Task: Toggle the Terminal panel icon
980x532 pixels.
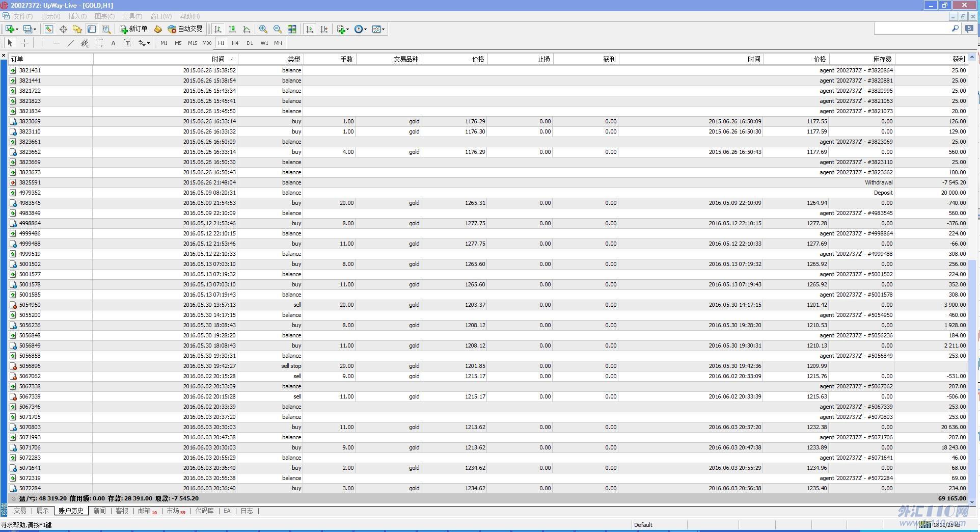Action: [x=92, y=29]
